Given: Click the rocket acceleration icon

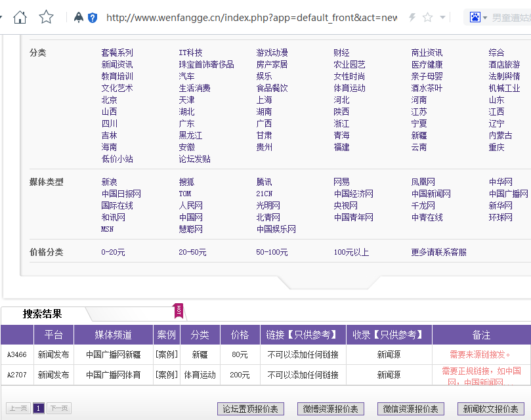Looking at the screenshot, I should [79, 17].
